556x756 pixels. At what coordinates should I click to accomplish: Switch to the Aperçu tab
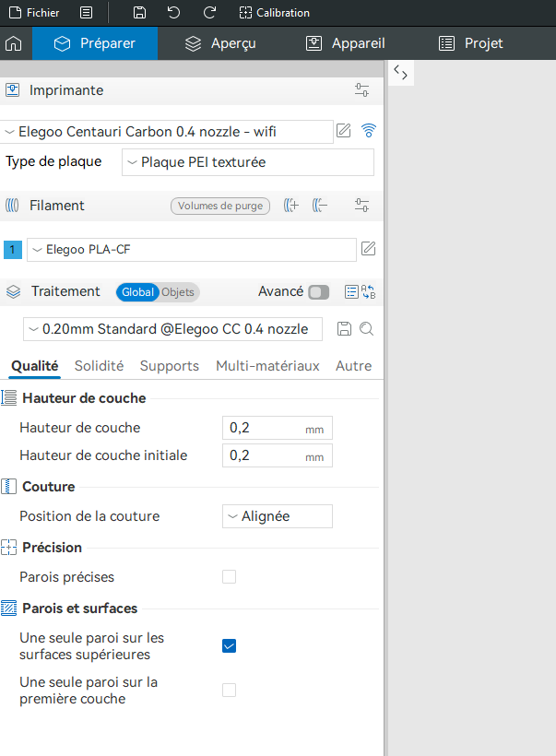(x=221, y=43)
